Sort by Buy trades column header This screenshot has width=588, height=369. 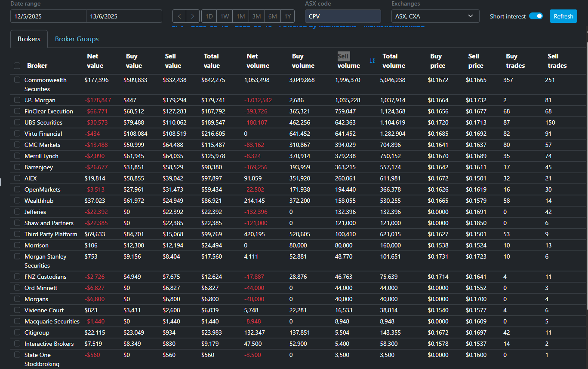coord(515,61)
